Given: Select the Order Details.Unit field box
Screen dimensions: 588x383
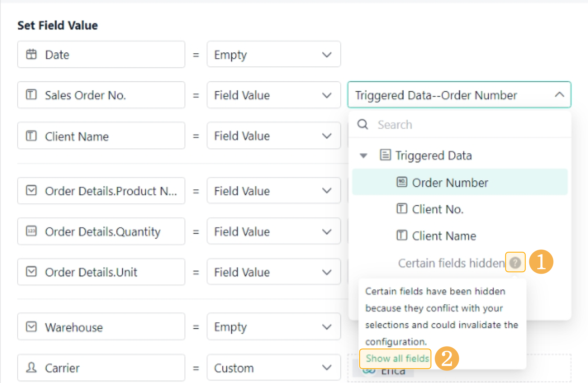Looking at the screenshot, I should [x=101, y=272].
